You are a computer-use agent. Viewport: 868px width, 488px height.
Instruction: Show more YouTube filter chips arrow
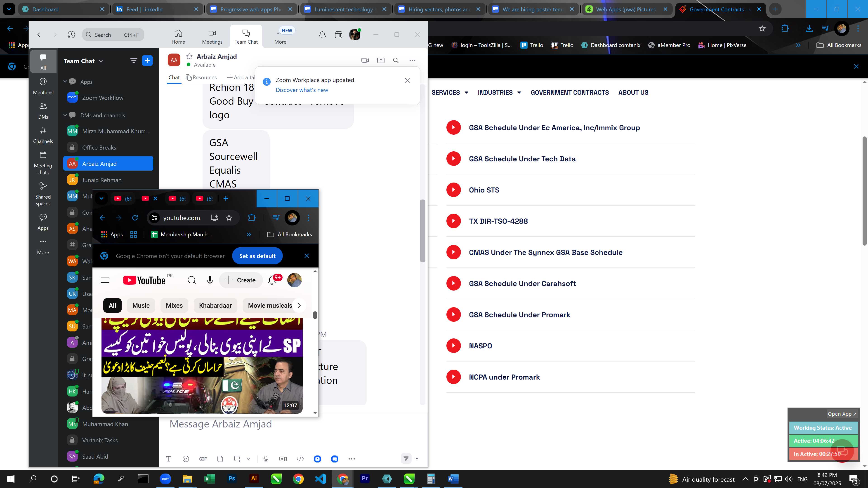(299, 305)
